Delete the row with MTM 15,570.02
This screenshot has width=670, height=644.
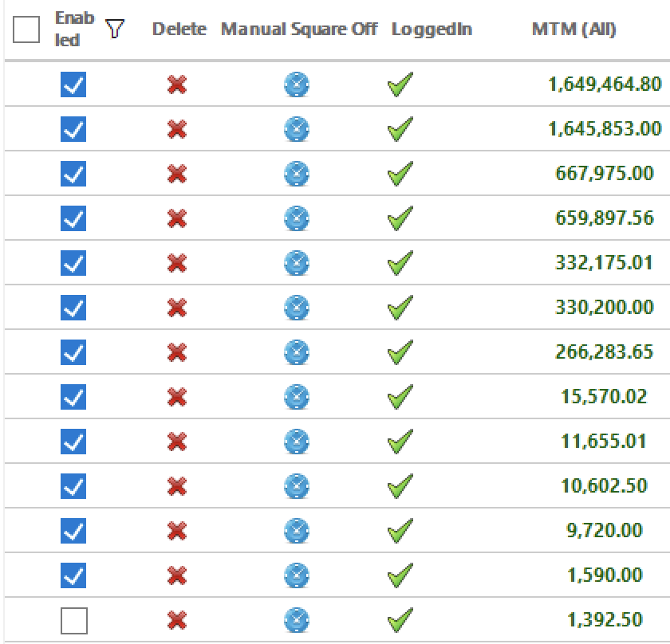coord(177,397)
